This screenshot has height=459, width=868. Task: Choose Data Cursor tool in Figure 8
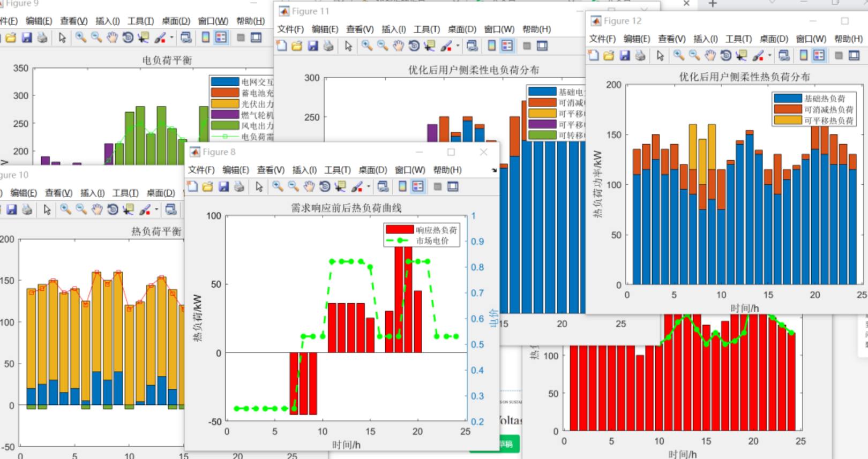[x=340, y=186]
